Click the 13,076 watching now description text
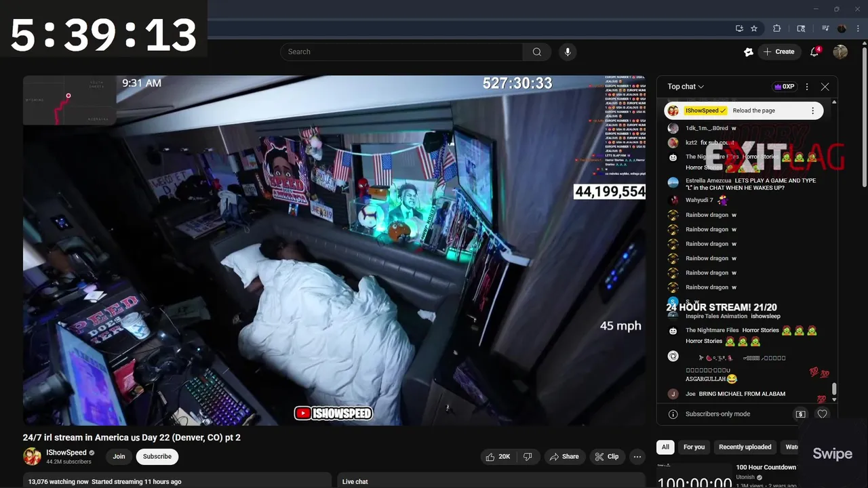The height and width of the screenshot is (488, 868). [58, 482]
